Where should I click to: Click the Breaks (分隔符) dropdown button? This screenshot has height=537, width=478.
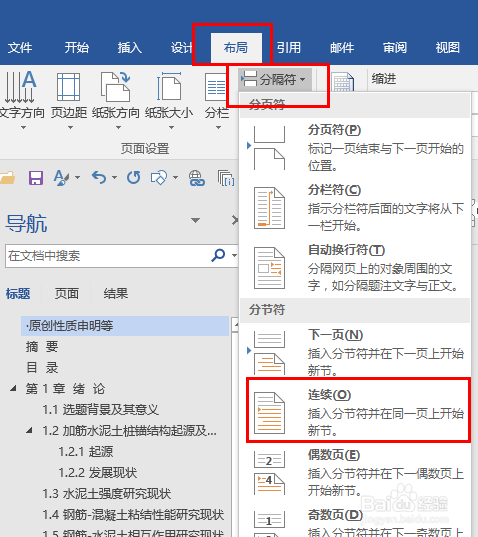coord(275,79)
